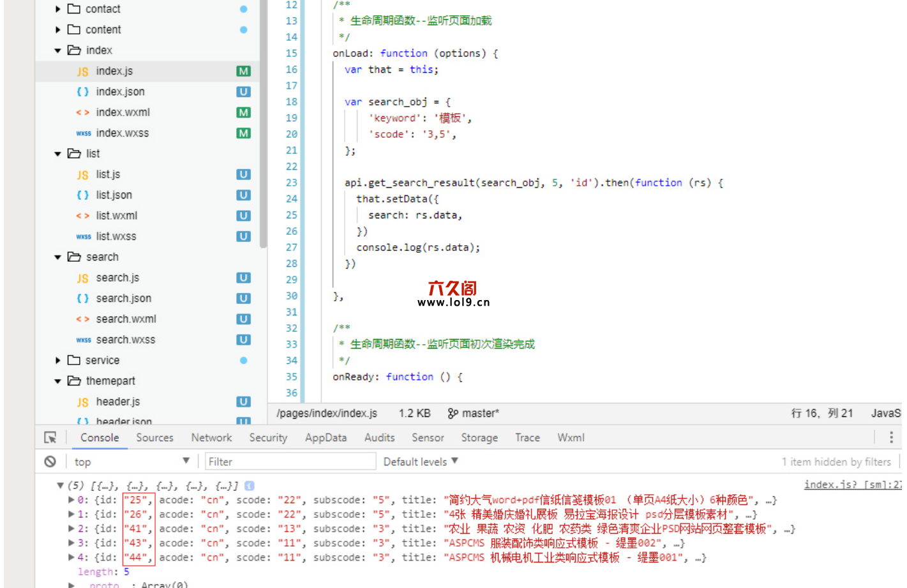
Task: Expand the content folder
Action: (x=58, y=29)
